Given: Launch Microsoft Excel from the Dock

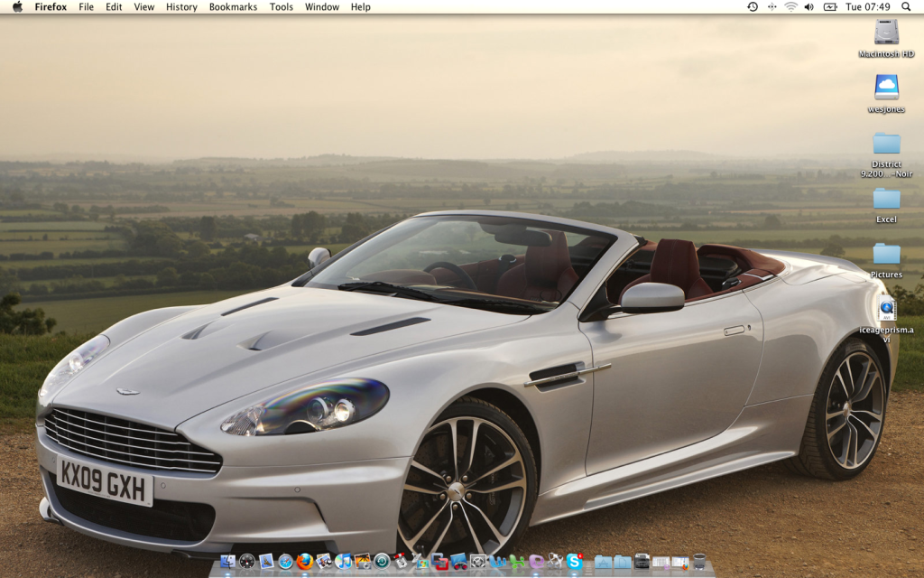Looking at the screenshot, I should (517, 561).
